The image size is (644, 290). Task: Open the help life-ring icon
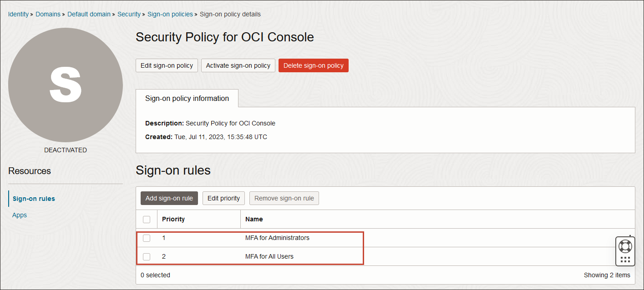point(625,245)
